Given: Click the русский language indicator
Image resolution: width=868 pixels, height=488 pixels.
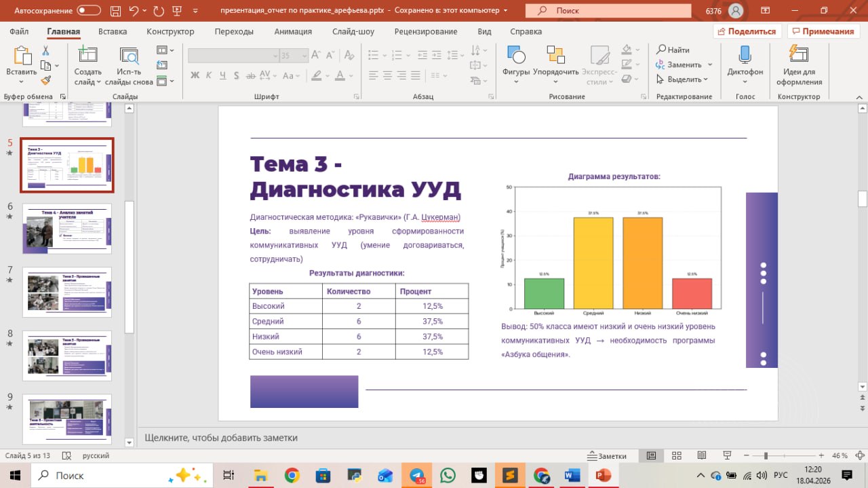Looking at the screenshot, I should pyautogui.click(x=96, y=455).
